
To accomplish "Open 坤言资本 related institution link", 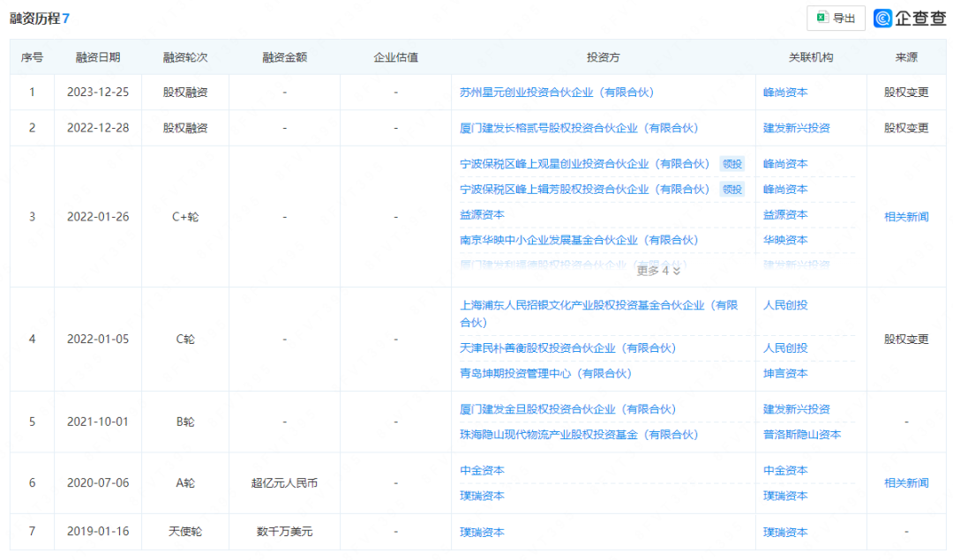I will [785, 374].
